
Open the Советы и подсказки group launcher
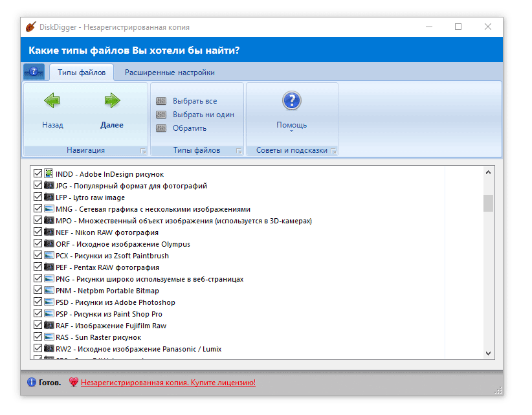tap(333, 151)
